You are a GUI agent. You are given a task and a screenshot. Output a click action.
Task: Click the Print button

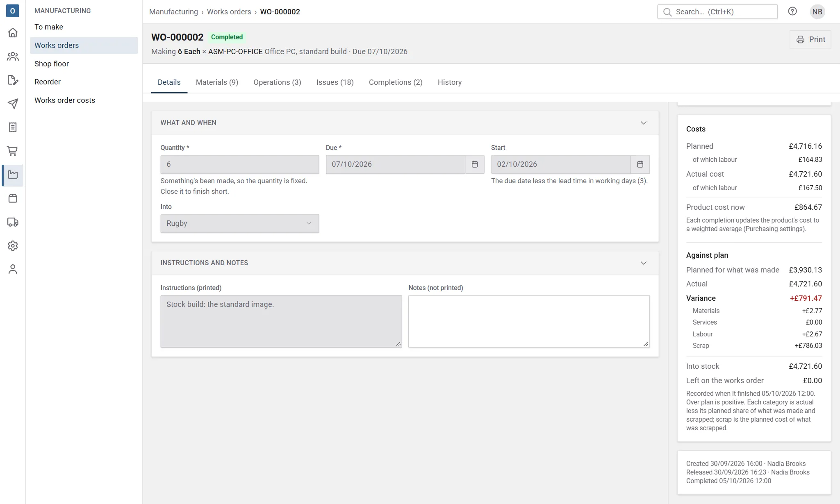pos(810,39)
